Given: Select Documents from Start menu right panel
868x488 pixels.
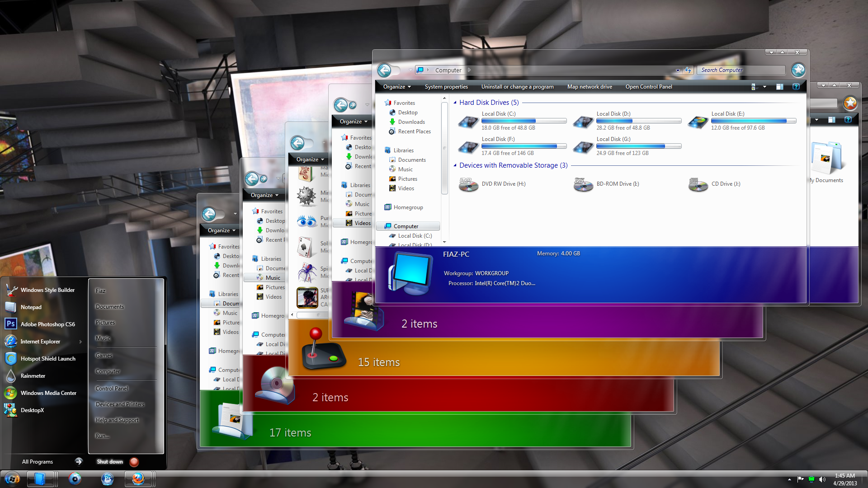Looking at the screenshot, I should [x=109, y=307].
